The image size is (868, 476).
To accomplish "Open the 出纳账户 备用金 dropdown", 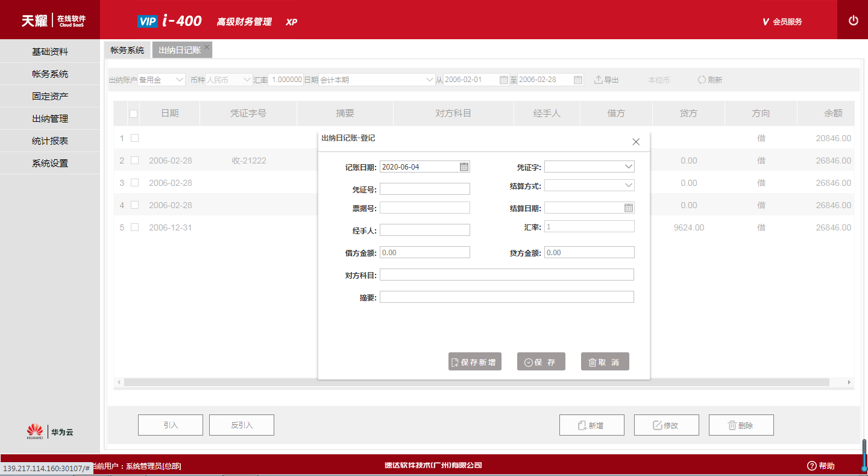I will pyautogui.click(x=162, y=80).
